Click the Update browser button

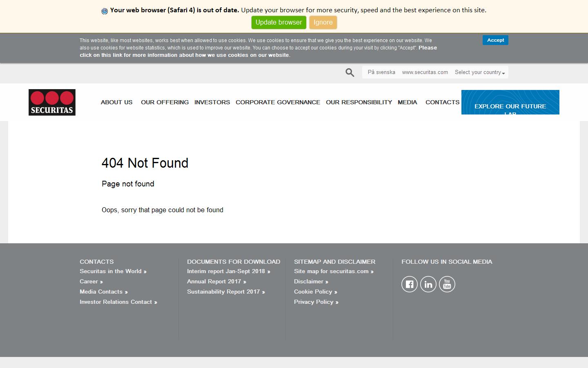click(x=278, y=22)
